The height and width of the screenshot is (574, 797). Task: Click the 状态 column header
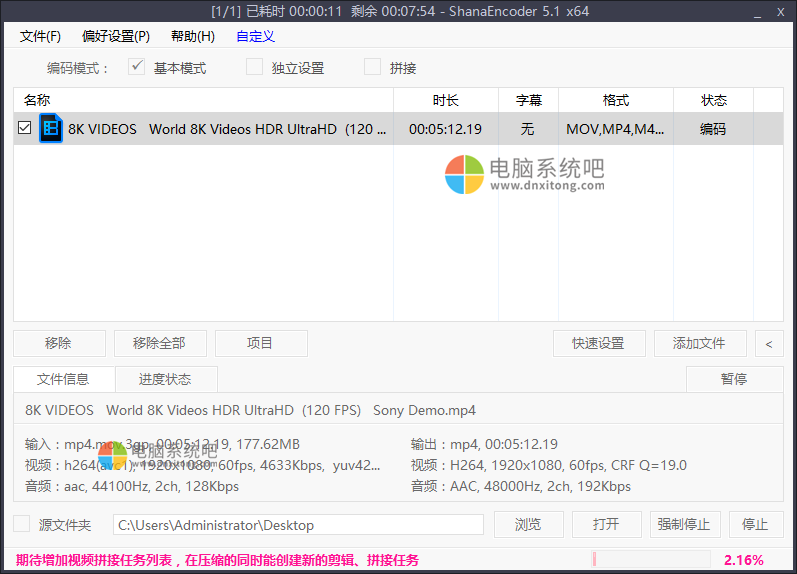click(x=714, y=100)
